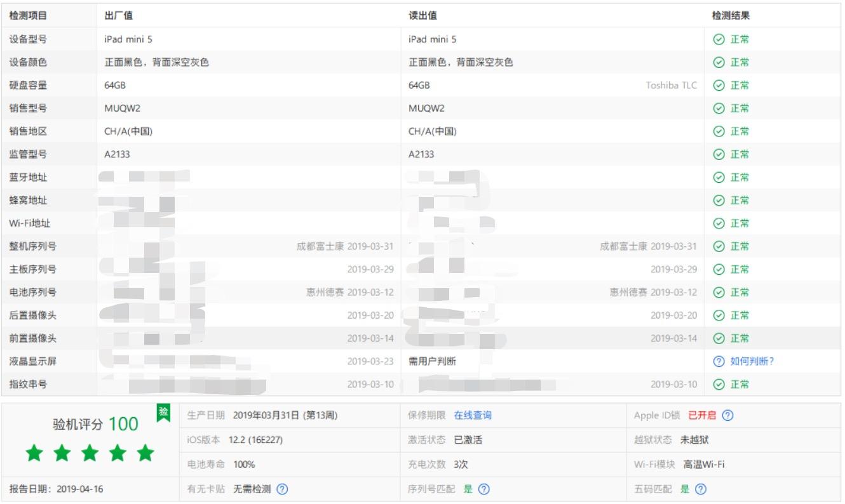The width and height of the screenshot is (845, 504).
Task: Click the help icon beside 序列号匹配 是
Action: 483,489
